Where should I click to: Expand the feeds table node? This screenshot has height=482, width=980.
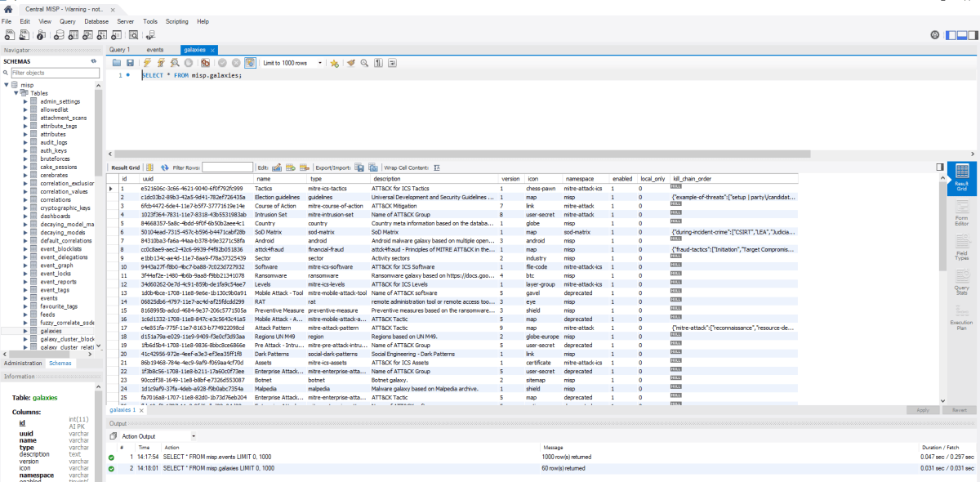click(x=25, y=315)
